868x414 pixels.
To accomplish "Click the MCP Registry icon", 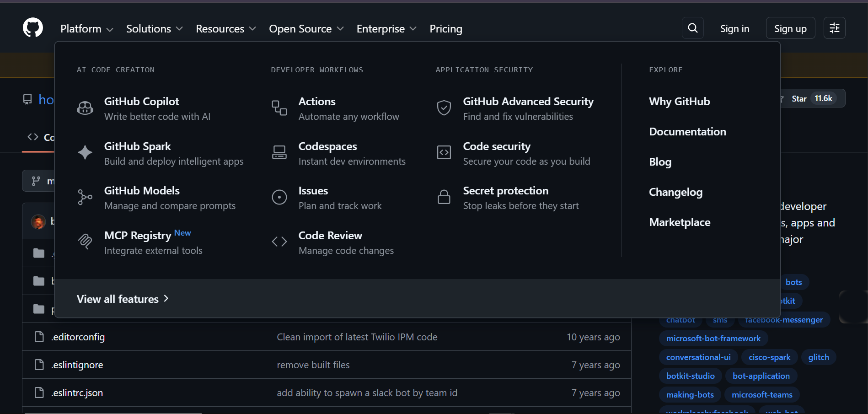I will point(85,242).
